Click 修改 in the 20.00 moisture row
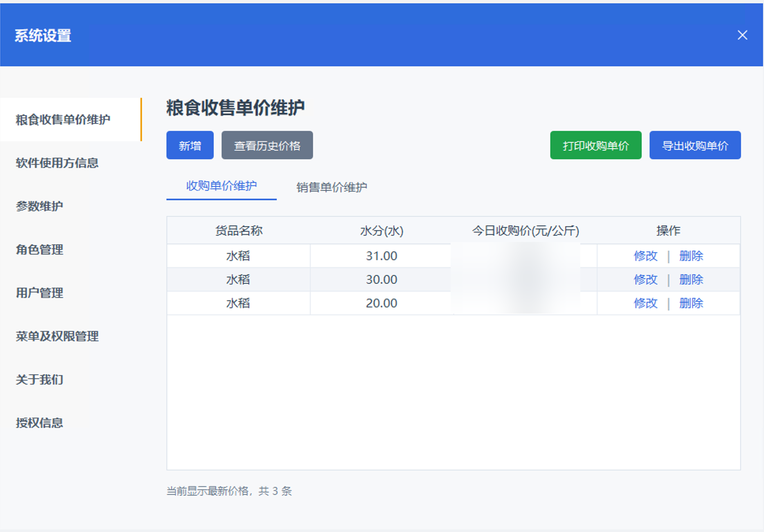764x532 pixels. click(x=646, y=303)
